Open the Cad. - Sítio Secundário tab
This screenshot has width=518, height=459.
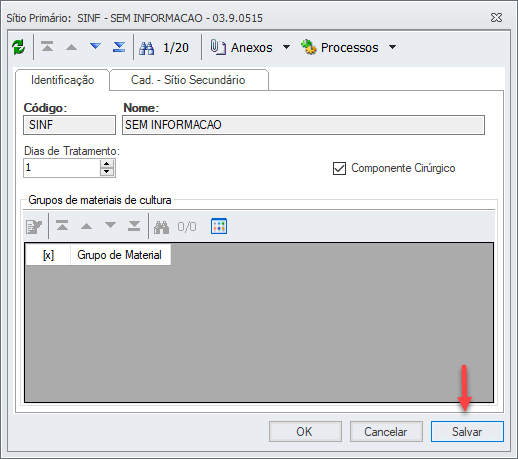click(188, 80)
